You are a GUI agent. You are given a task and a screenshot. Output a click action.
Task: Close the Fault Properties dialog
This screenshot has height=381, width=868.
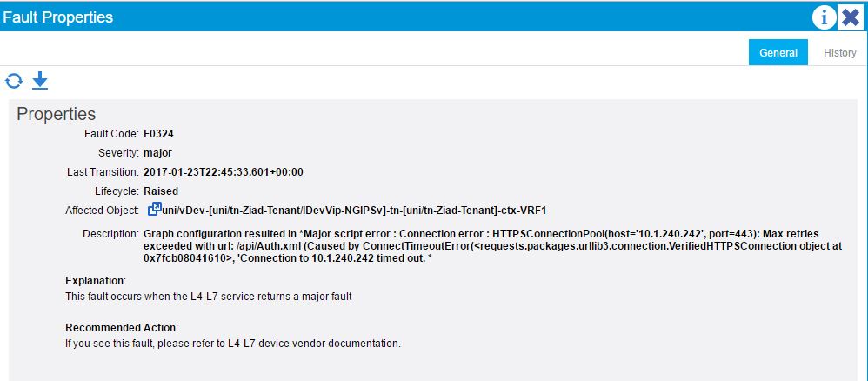point(851,17)
